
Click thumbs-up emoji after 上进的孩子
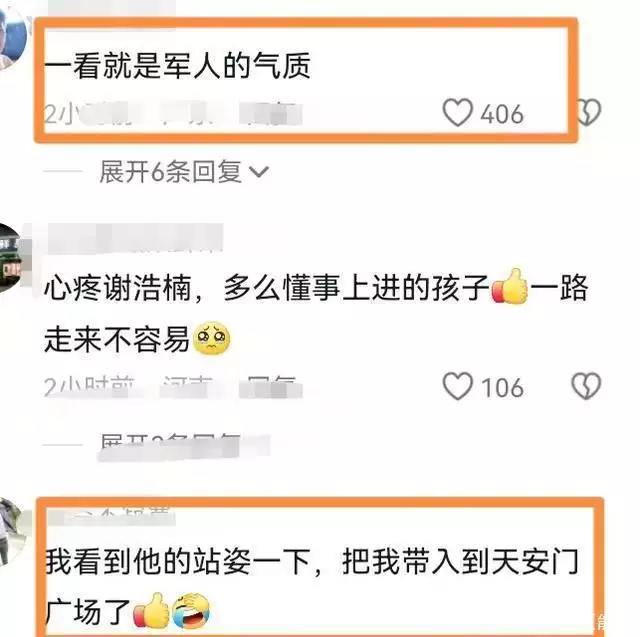(x=510, y=286)
